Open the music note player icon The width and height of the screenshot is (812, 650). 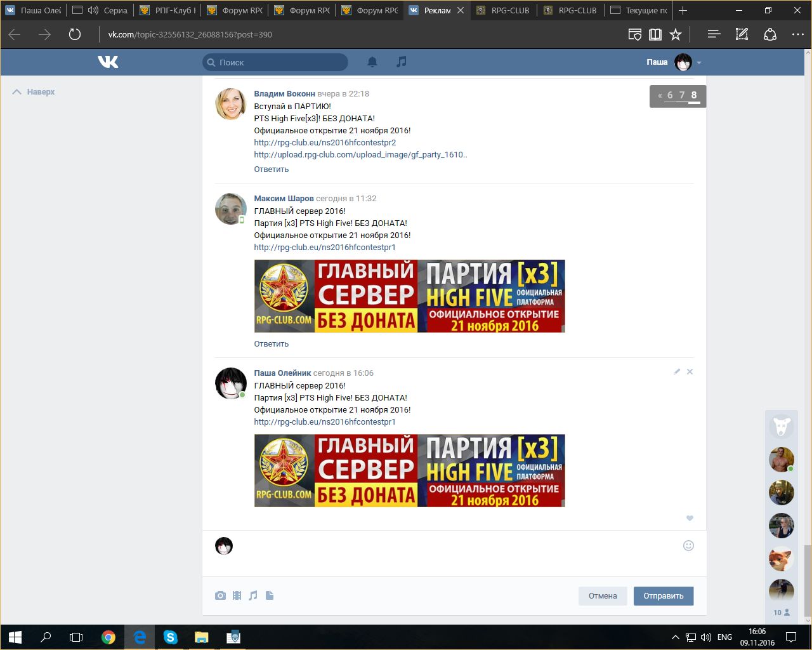401,62
